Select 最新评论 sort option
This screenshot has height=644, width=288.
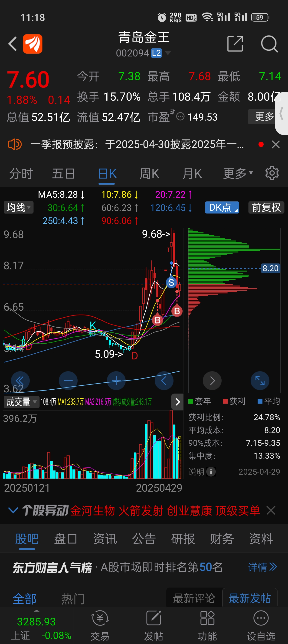[194, 598]
